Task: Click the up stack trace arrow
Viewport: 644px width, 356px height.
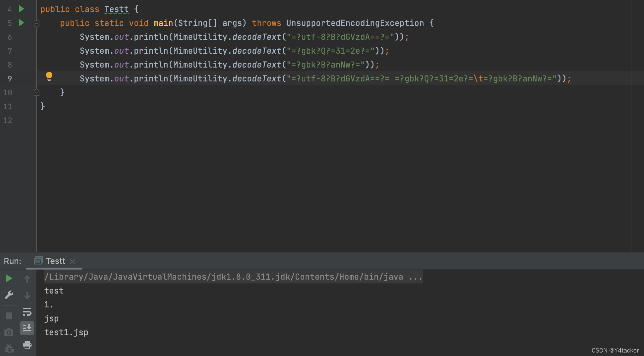Action: (x=27, y=279)
